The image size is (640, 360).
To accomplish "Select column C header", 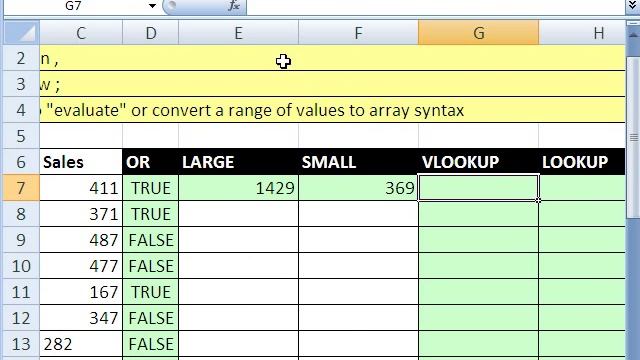I will tap(81, 33).
